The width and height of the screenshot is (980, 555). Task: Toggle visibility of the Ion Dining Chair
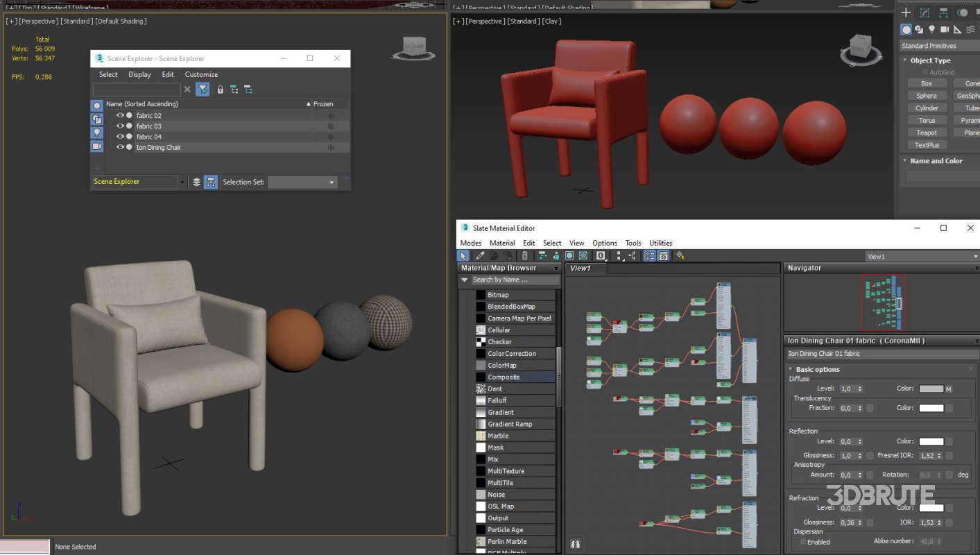click(120, 146)
